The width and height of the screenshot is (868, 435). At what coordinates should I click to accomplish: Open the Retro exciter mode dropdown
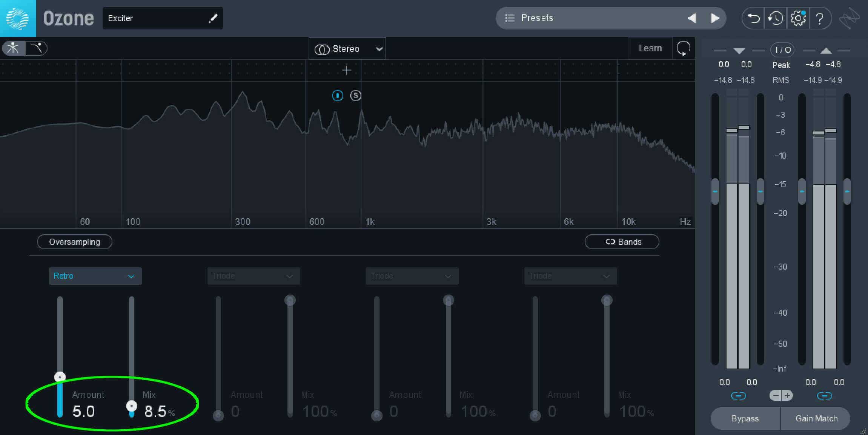95,276
